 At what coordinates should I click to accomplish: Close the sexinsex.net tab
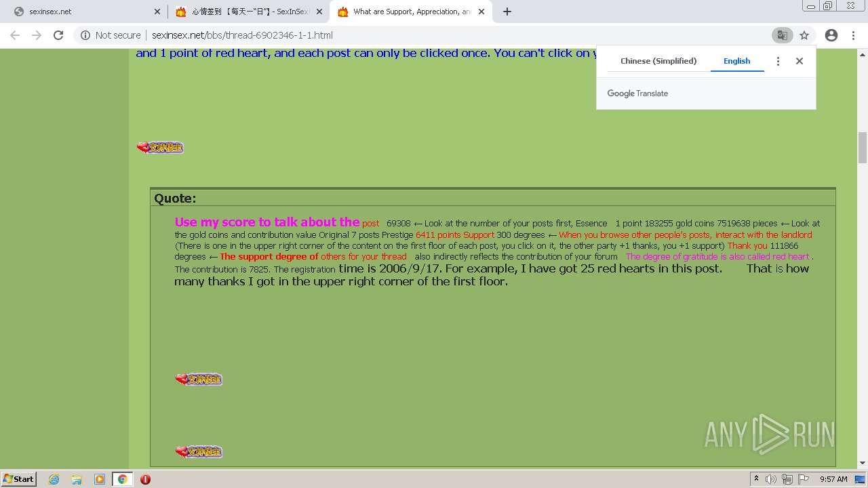point(157,12)
